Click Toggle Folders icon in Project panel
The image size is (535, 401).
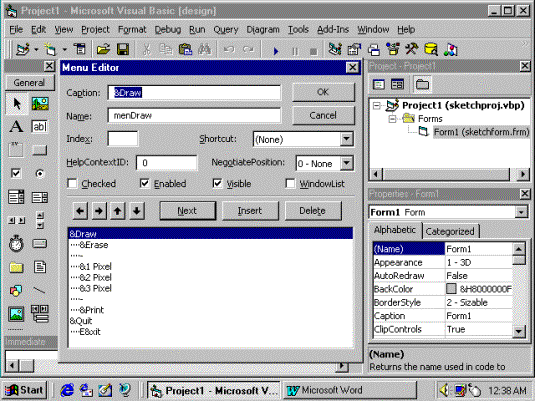pyautogui.click(x=422, y=84)
